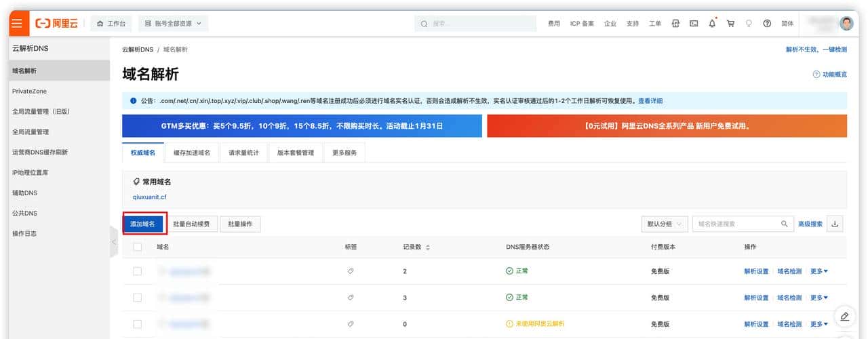Viewport: 868px width, 339px height.
Task: Open the 费用 menu
Action: (554, 24)
